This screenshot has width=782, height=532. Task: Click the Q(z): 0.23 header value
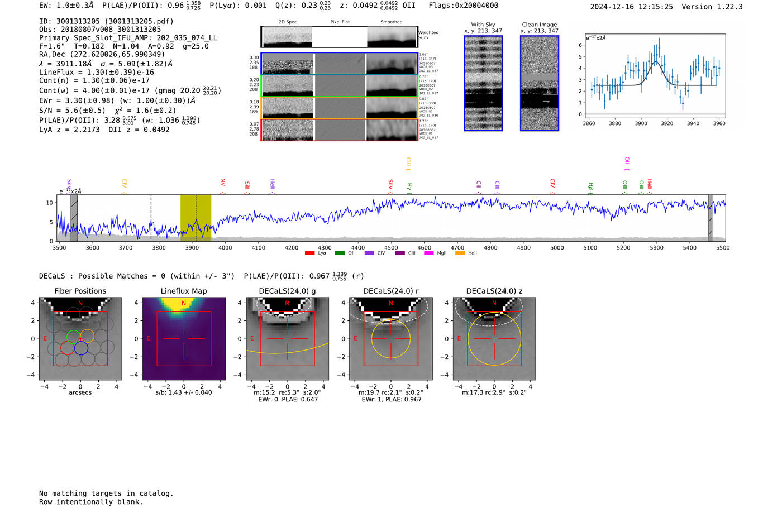point(304,6)
